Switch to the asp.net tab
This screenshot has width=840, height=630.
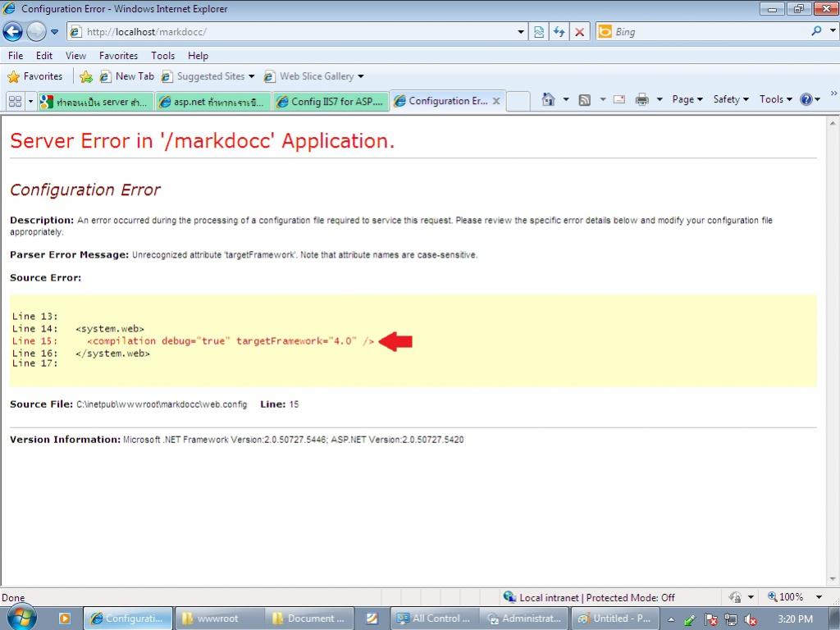coord(212,101)
